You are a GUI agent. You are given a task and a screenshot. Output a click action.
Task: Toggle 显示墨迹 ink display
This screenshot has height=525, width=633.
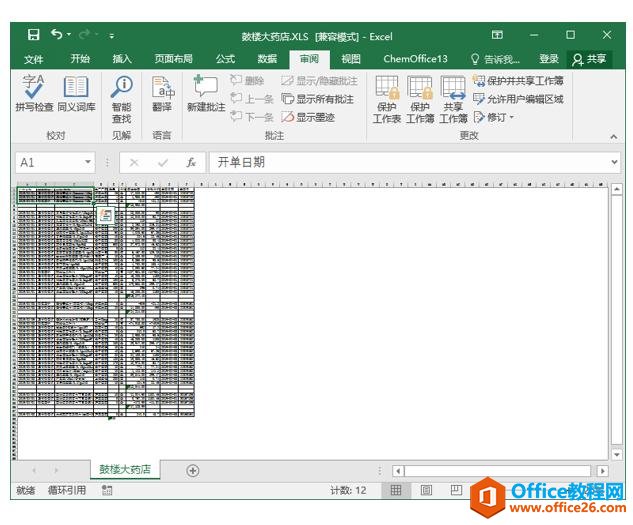[x=308, y=118]
